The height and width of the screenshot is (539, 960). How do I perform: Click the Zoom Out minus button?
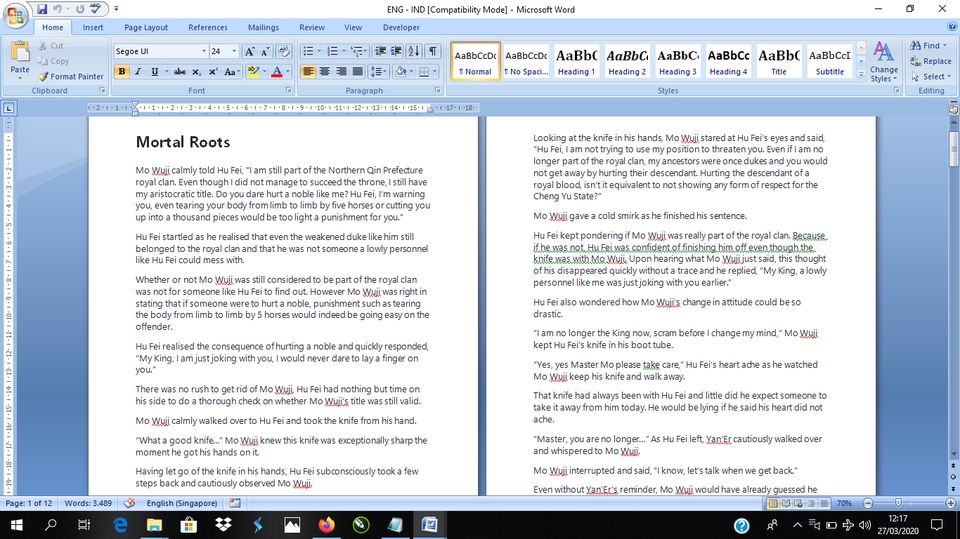point(868,503)
